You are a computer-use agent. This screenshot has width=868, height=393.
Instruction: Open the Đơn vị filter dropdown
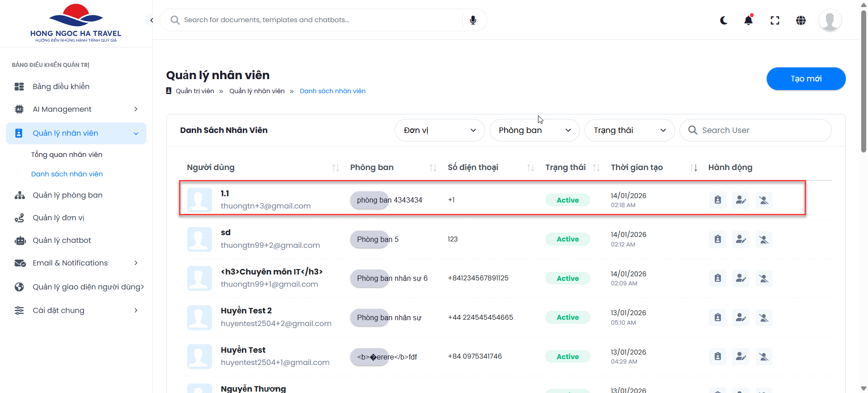tap(439, 130)
